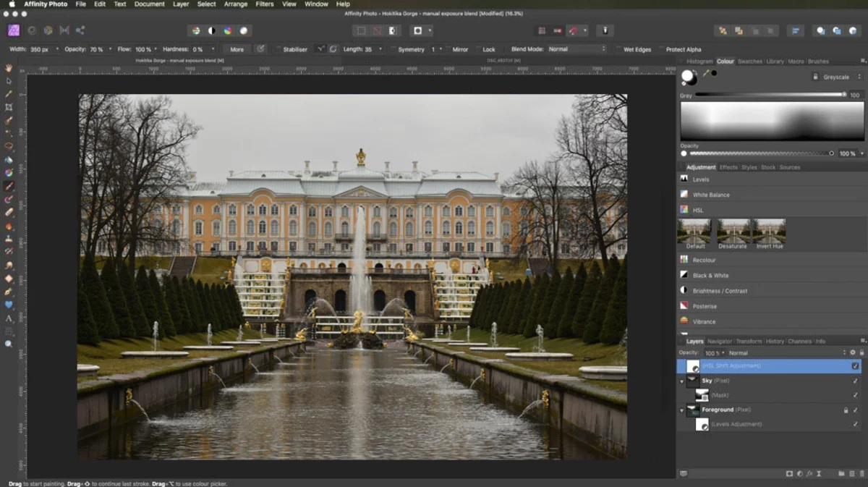Open the Develop persona icon
The image size is (868, 487).
point(48,30)
